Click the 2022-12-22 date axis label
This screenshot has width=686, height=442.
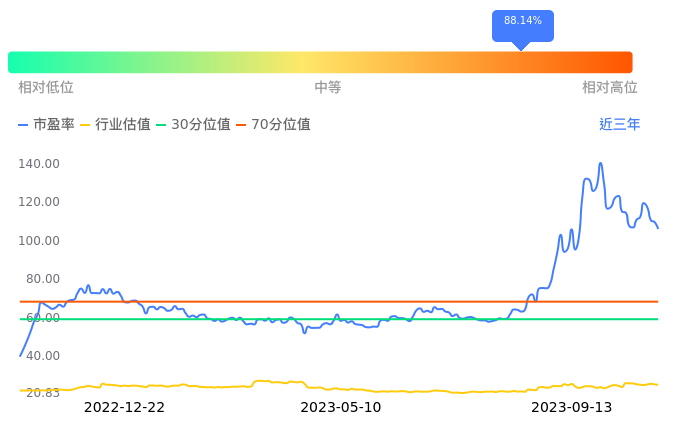point(124,407)
